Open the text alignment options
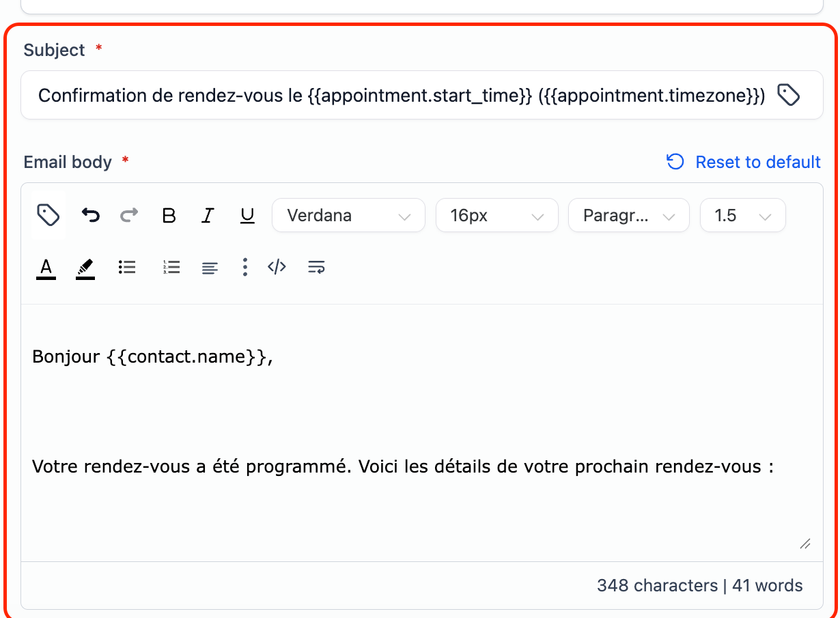Image resolution: width=840 pixels, height=618 pixels. tap(210, 268)
